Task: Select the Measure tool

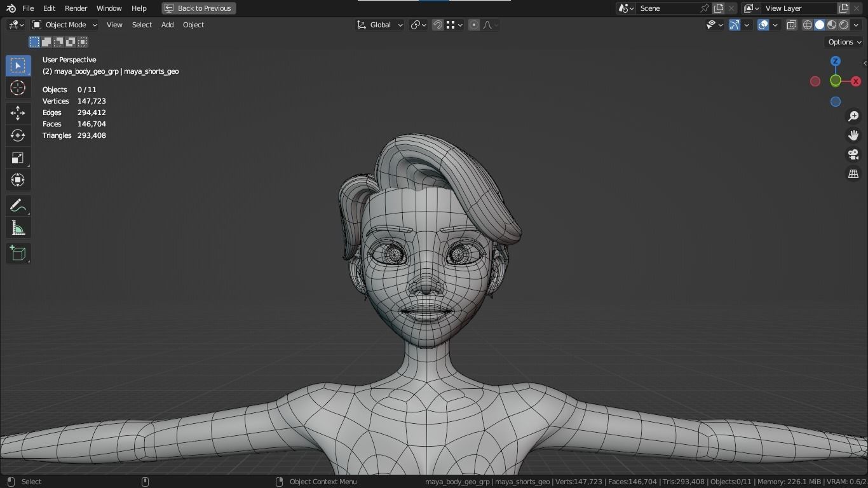Action: coord(18,228)
